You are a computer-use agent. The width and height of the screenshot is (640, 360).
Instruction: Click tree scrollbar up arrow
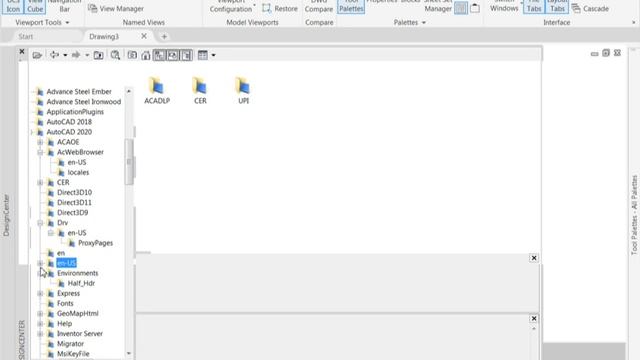coord(129,91)
